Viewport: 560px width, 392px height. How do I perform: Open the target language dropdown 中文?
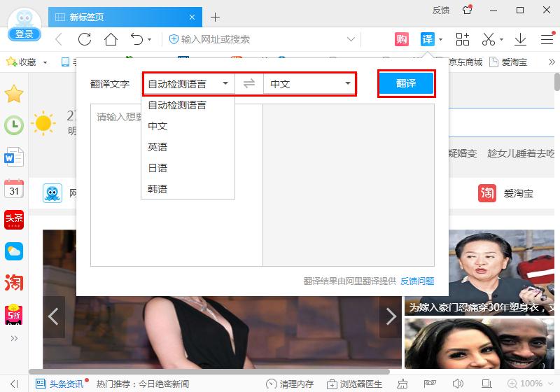(x=310, y=84)
